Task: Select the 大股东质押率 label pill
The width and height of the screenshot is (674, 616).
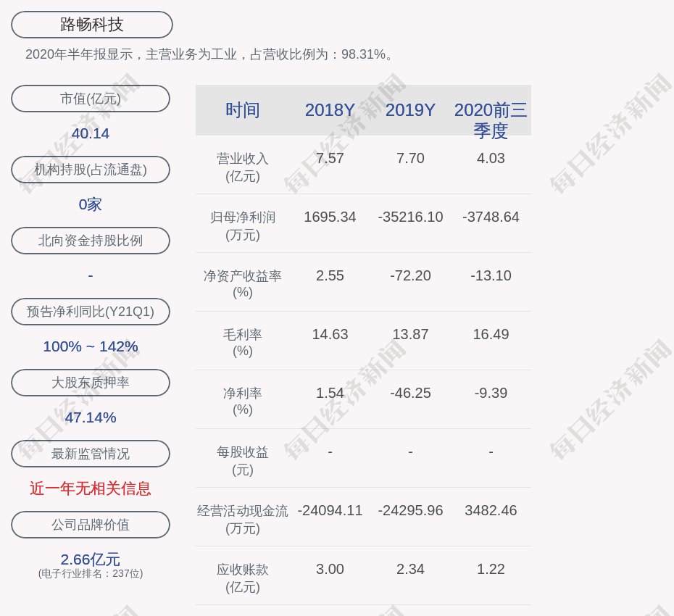Action: pos(91,382)
